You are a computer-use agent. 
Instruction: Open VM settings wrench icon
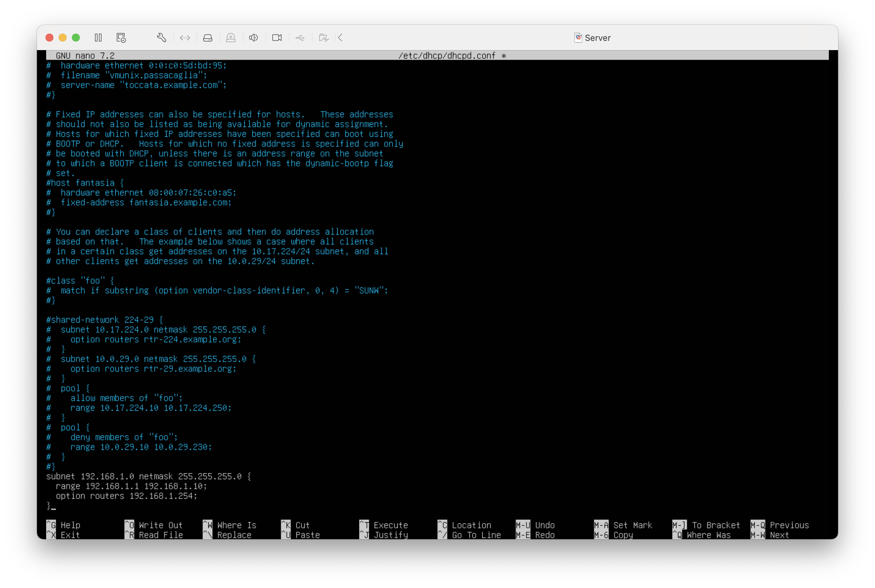pos(162,38)
